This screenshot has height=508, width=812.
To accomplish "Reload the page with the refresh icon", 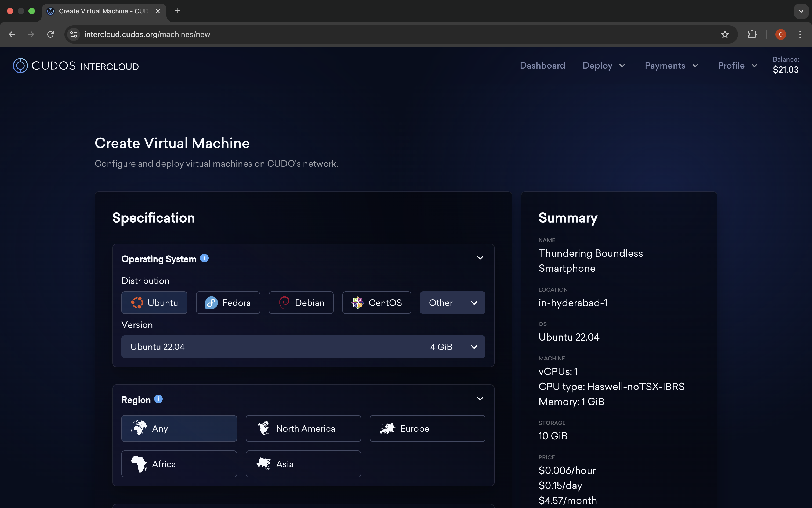I will tap(50, 34).
